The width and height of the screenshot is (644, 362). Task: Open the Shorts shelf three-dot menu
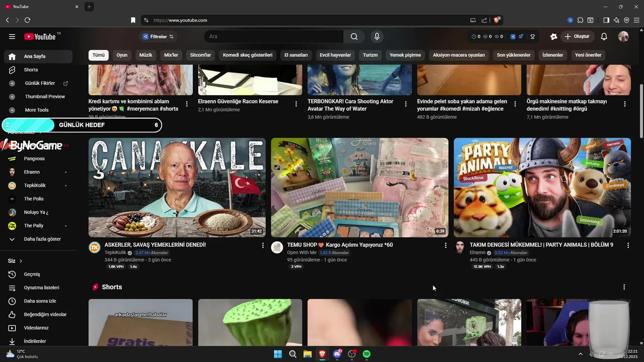point(624,287)
